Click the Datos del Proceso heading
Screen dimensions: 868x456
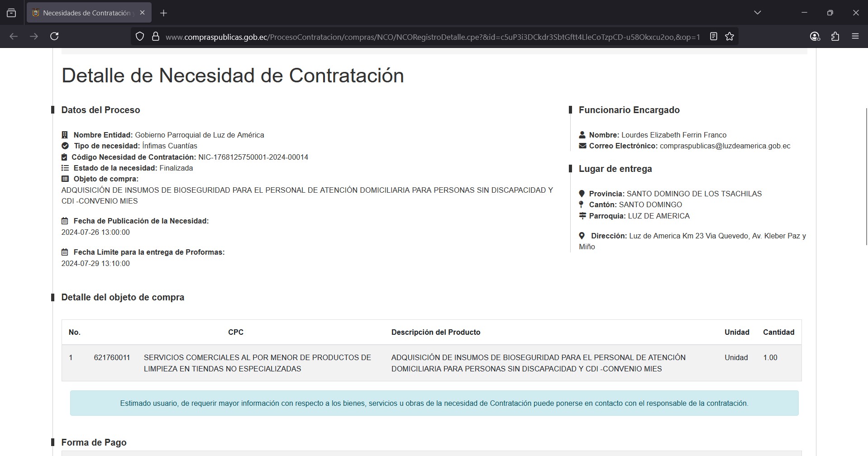pyautogui.click(x=100, y=110)
